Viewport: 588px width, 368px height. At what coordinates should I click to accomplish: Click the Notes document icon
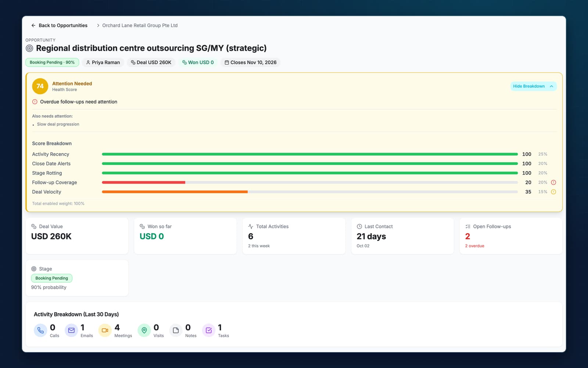(x=176, y=330)
